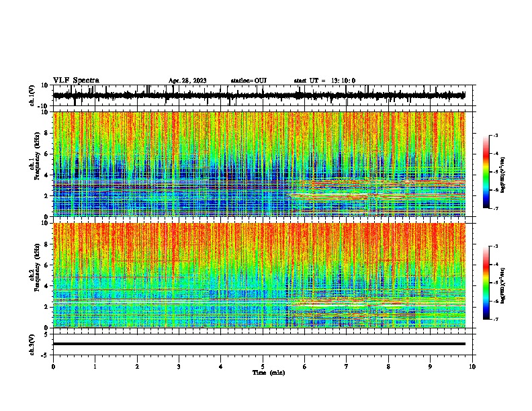The image size is (532, 411).
Task: Click the "8" kHz tick on ch.2 spectrogram axis
Action: point(46,244)
